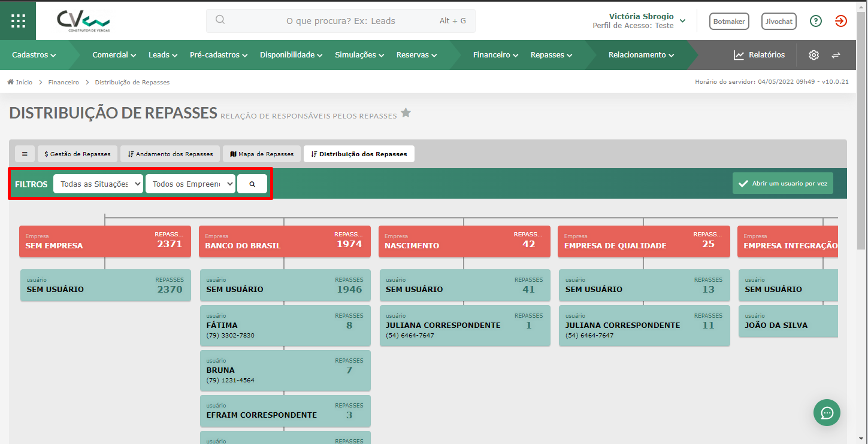Toggle Abrir um usuario por vez
Image resolution: width=868 pixels, height=444 pixels.
[782, 184]
